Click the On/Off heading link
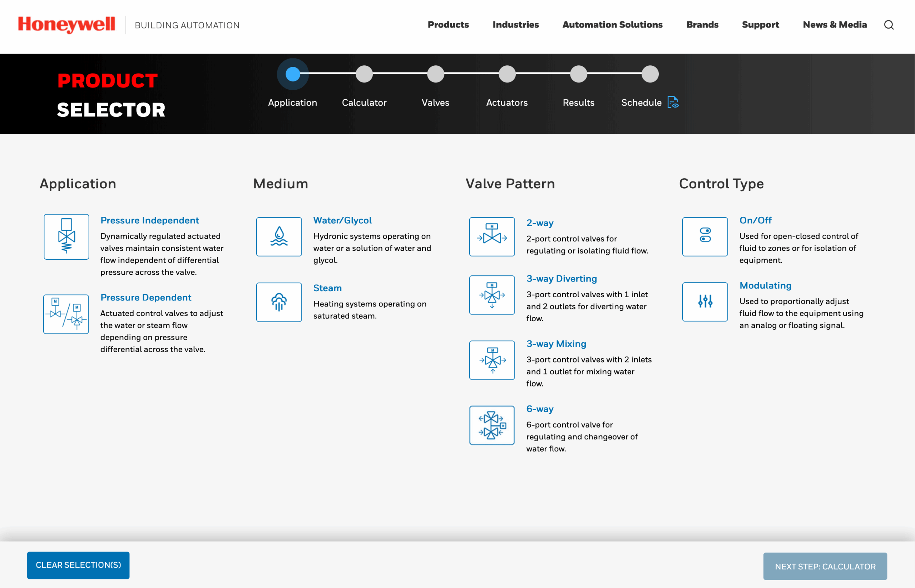This screenshot has width=915, height=588. pyautogui.click(x=755, y=220)
